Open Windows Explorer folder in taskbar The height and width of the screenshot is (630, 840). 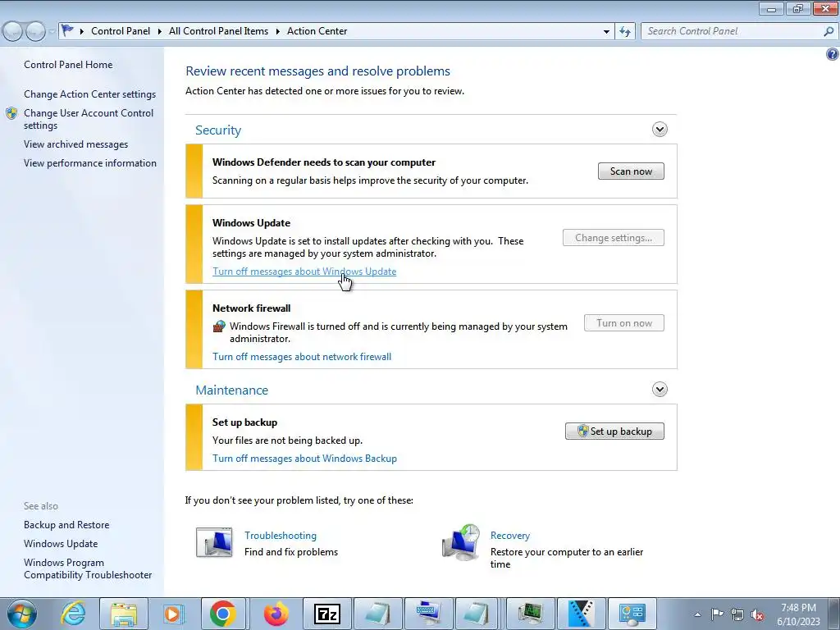coord(124,614)
